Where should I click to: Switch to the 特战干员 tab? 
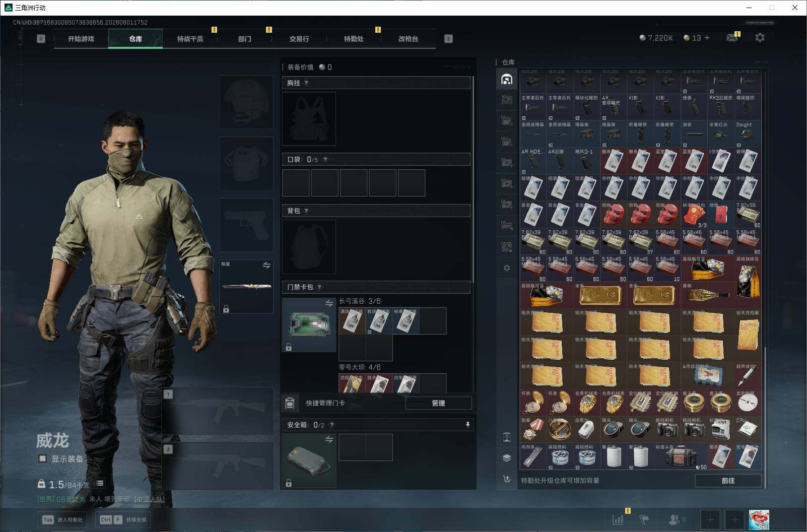pyautogui.click(x=190, y=39)
